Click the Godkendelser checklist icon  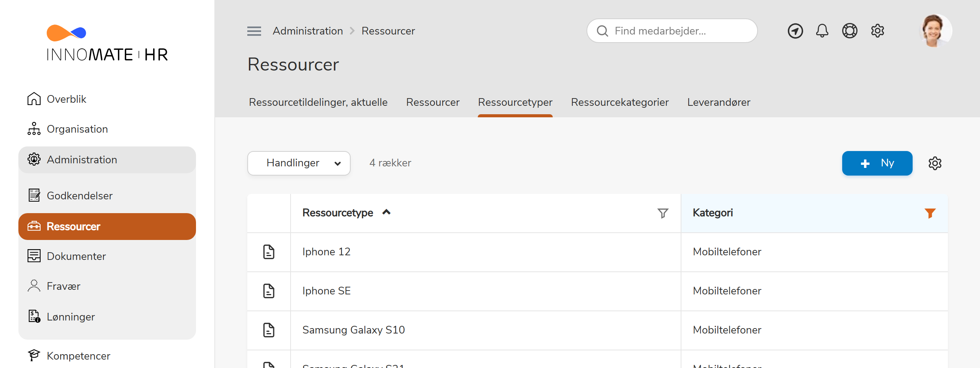[34, 195]
